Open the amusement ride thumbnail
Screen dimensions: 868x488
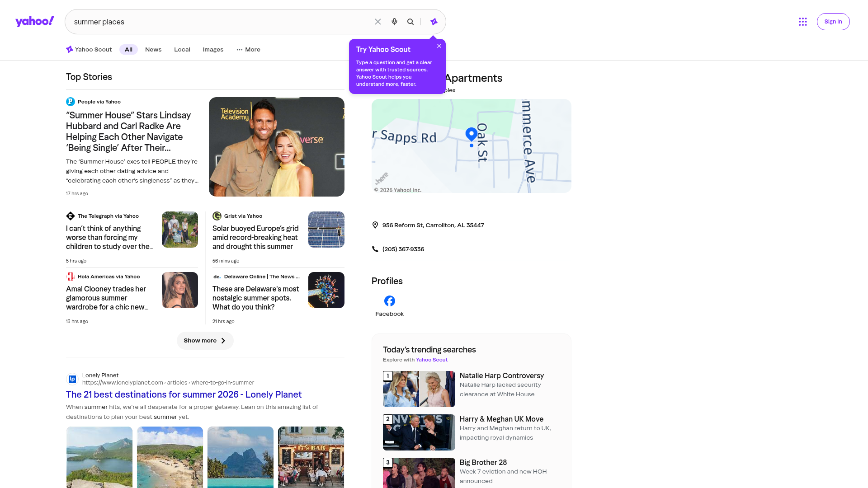tap(326, 290)
